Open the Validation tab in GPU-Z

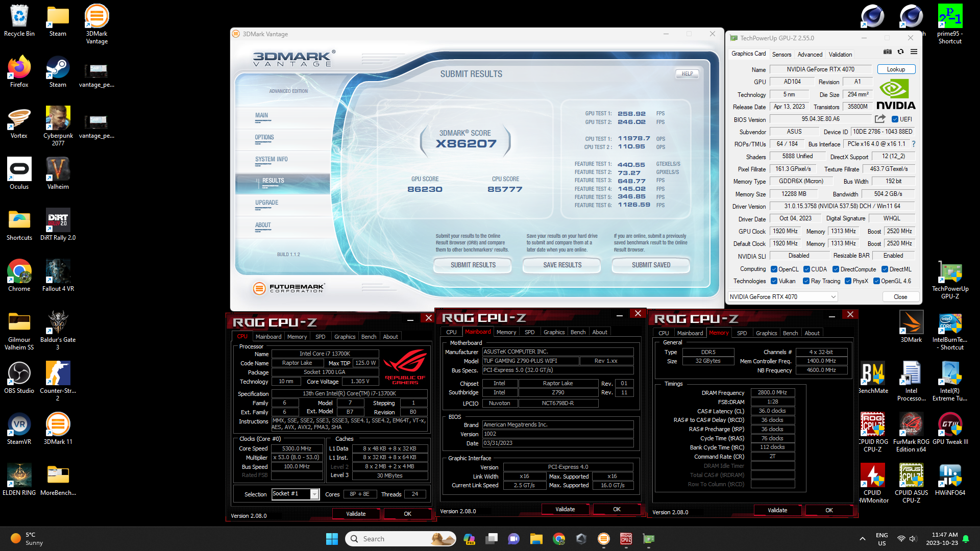coord(840,55)
